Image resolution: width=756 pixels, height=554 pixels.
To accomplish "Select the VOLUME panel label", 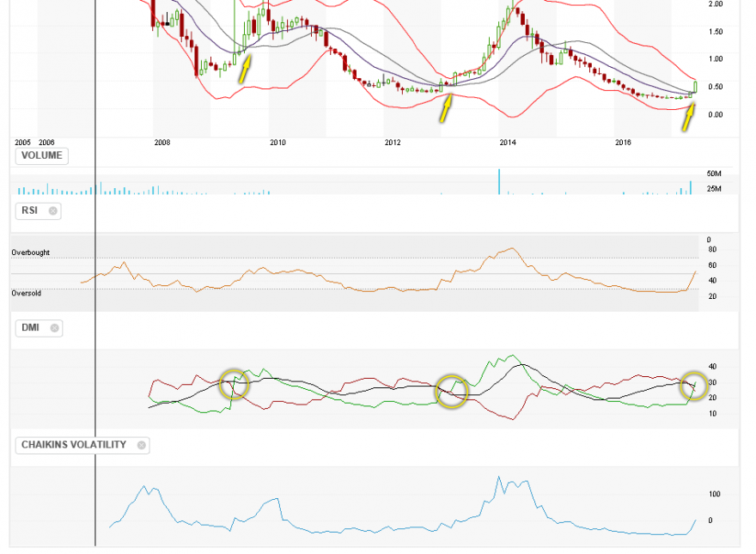I will coord(42,155).
